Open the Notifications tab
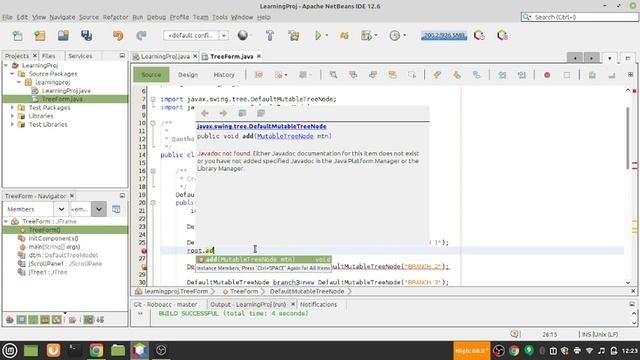The image size is (640, 360). click(x=318, y=304)
